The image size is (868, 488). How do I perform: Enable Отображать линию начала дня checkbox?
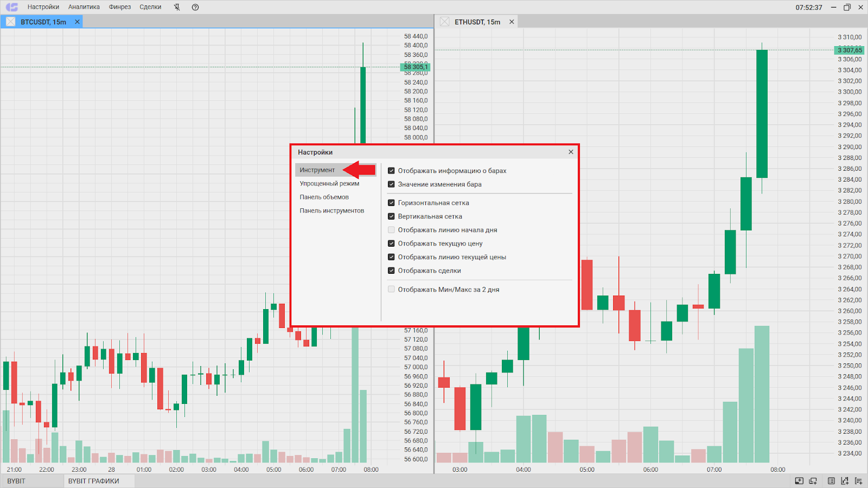coord(391,229)
